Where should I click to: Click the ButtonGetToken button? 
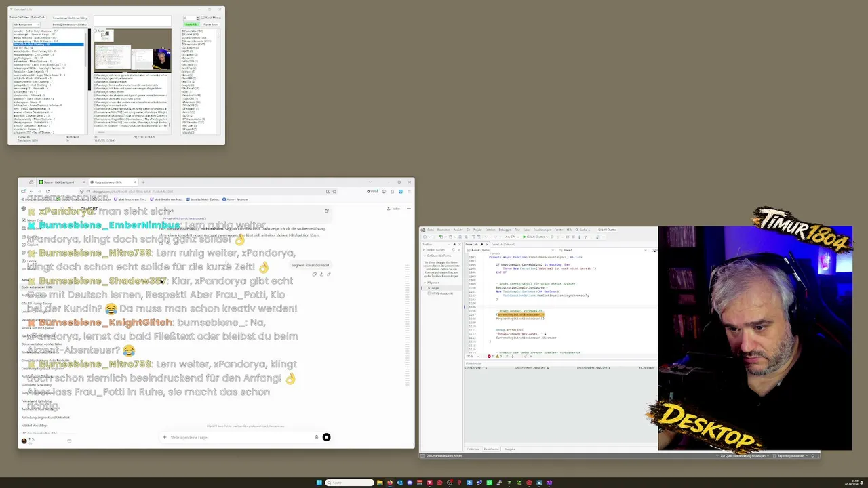point(20,18)
